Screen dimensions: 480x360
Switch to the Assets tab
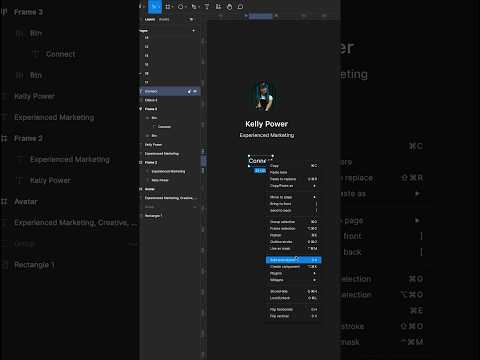(164, 20)
